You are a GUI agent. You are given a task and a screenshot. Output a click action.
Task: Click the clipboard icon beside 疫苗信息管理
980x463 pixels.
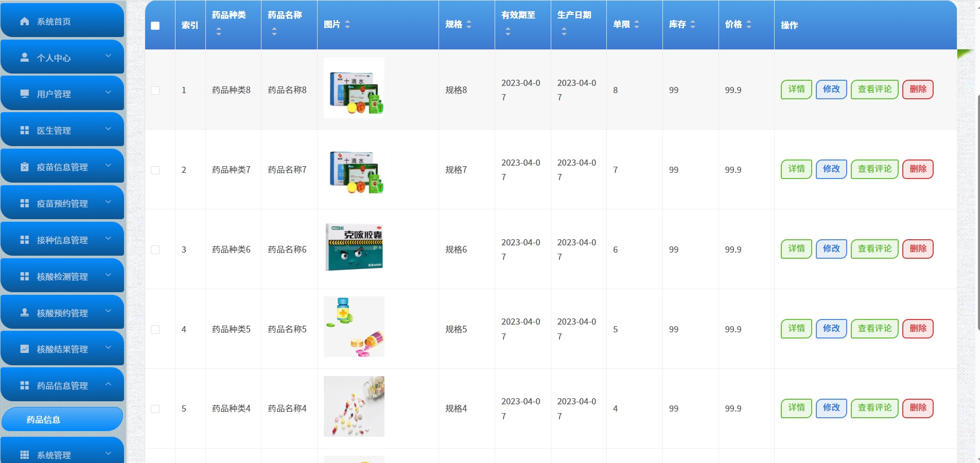click(x=25, y=167)
